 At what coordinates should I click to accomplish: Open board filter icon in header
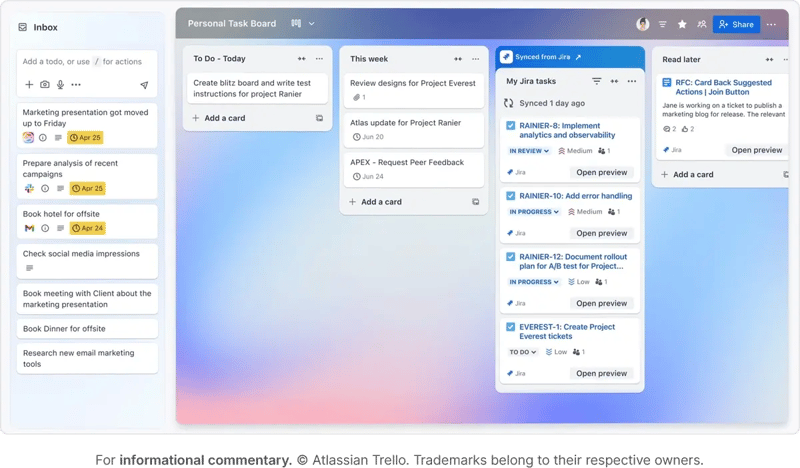(662, 24)
